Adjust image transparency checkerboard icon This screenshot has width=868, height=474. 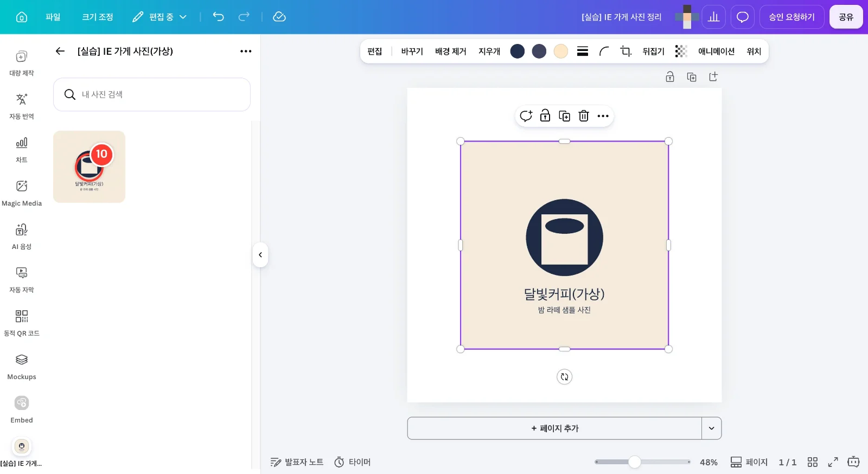(x=681, y=51)
